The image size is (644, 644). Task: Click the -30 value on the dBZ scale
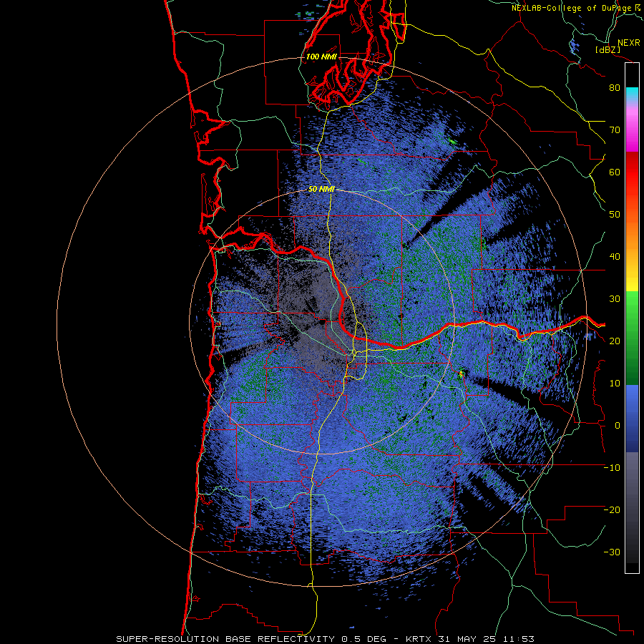click(612, 552)
